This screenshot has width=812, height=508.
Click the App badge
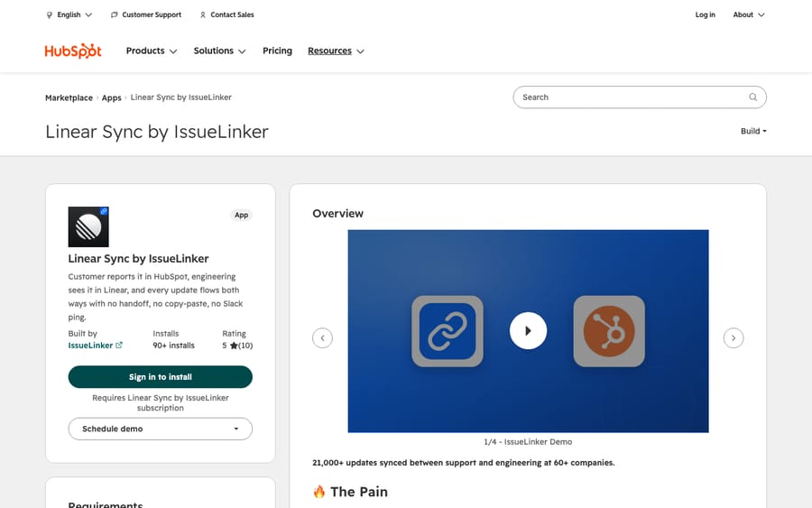pos(241,215)
